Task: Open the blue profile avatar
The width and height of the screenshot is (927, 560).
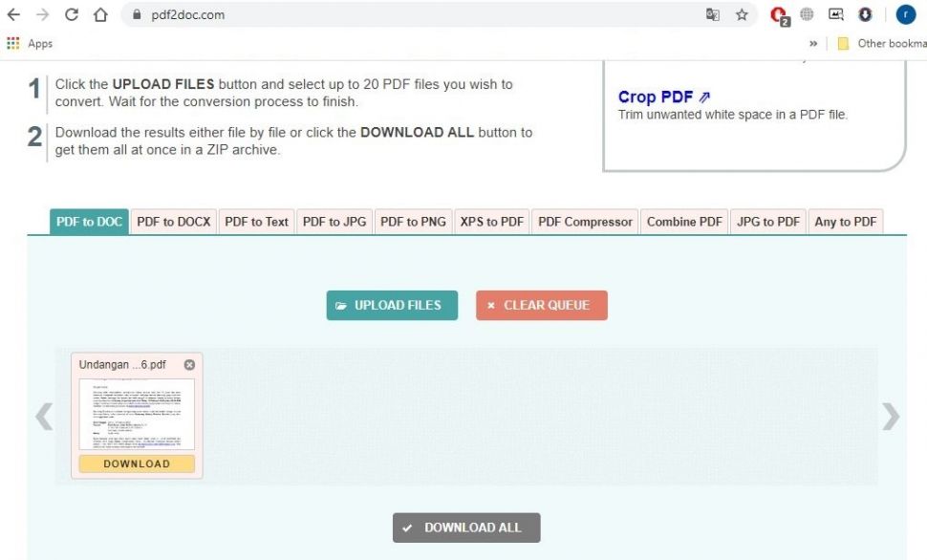Action: (905, 14)
